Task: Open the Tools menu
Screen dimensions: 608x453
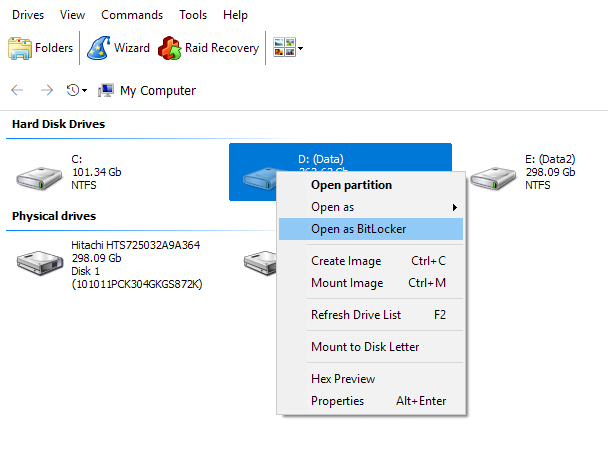Action: [193, 15]
